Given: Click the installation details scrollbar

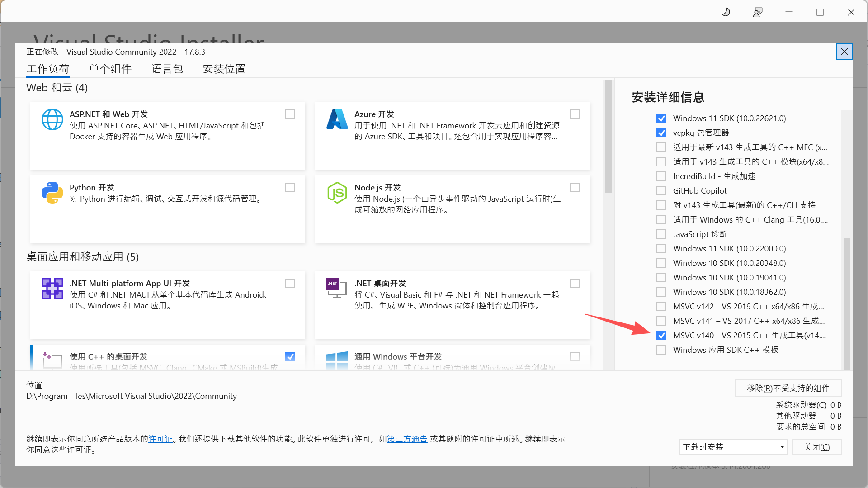Looking at the screenshot, I should [x=847, y=303].
